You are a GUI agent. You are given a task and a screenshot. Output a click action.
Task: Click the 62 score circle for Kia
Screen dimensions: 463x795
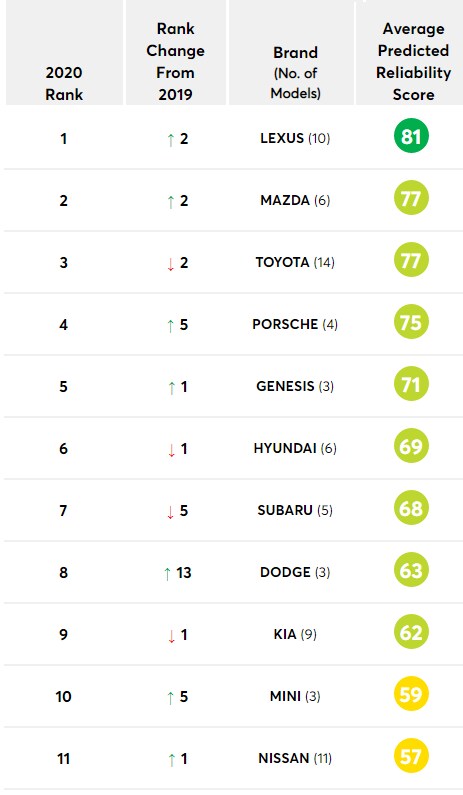(x=411, y=632)
